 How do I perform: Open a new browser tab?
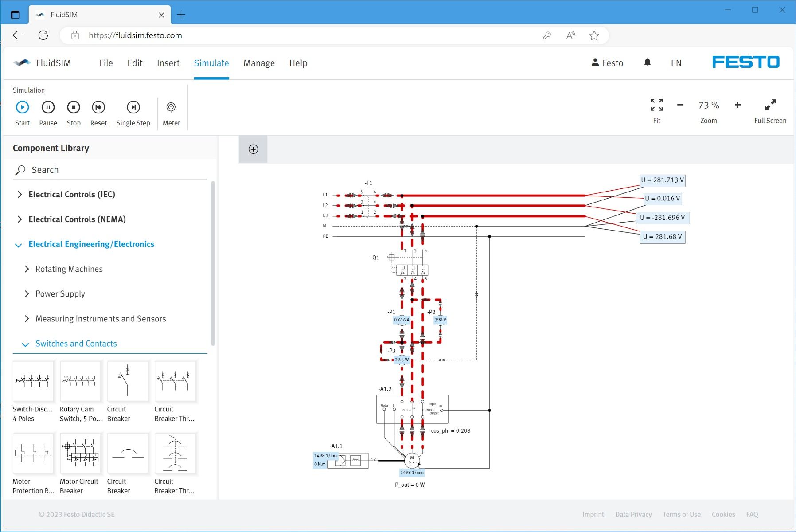pos(181,15)
